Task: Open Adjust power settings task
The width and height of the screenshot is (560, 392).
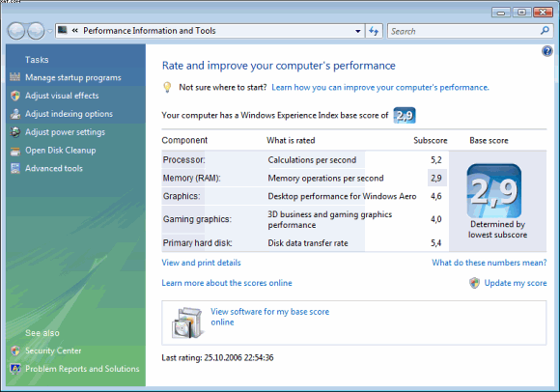Action: [65, 132]
